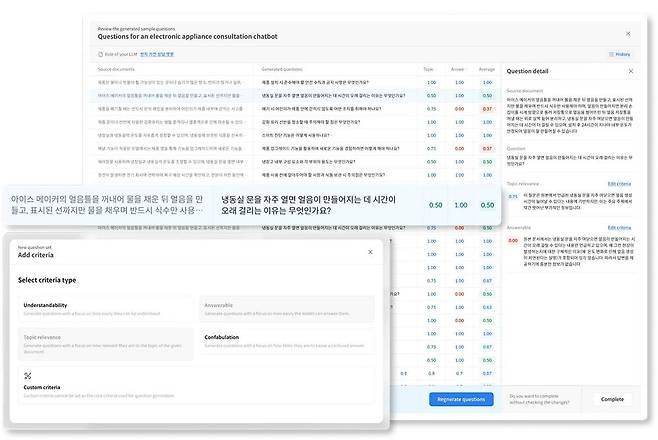The height and width of the screenshot is (440, 658).
Task: Click the document icon beside Role of your LLM
Action: pyautogui.click(x=100, y=55)
